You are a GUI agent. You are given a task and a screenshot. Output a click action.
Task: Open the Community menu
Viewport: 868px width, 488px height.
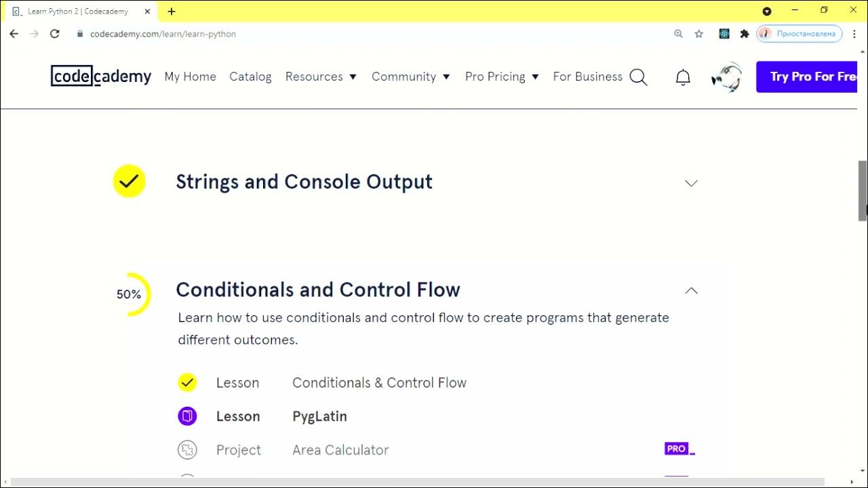pyautogui.click(x=410, y=77)
